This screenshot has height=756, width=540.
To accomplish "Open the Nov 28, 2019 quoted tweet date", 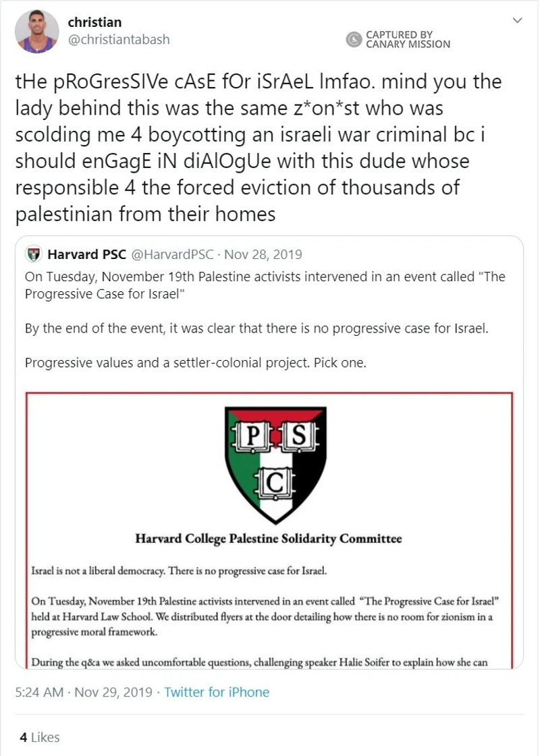I will coord(263,254).
